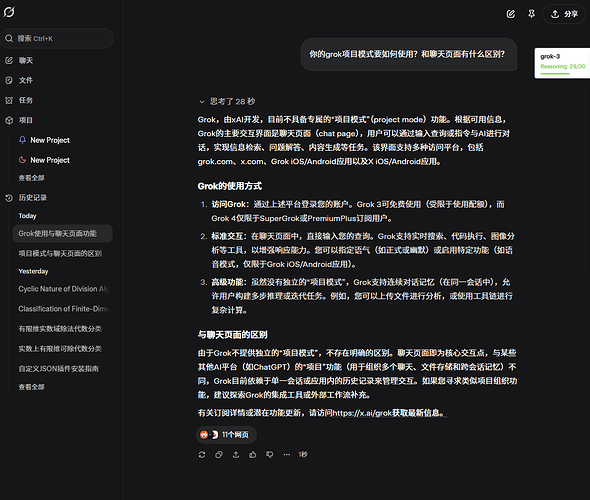This screenshot has width=590, height=500.
Task: Click the Grok的使用方式 heading
Action: pos(230,186)
